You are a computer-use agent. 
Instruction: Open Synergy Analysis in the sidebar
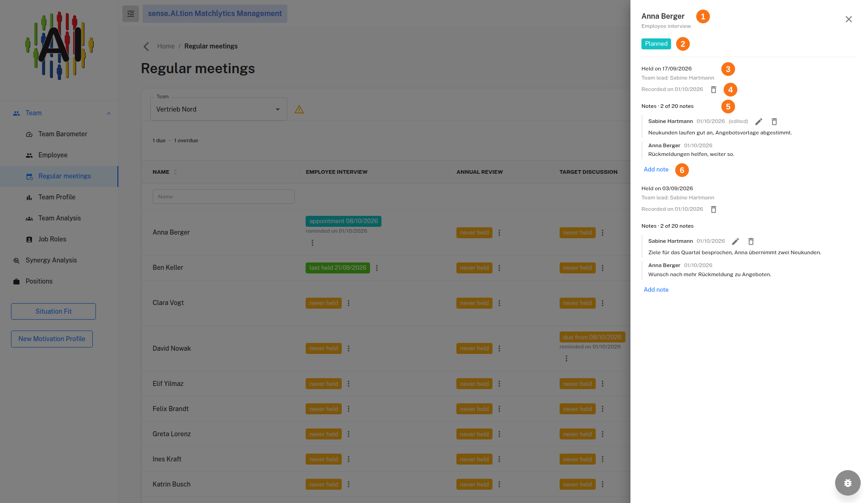click(51, 260)
